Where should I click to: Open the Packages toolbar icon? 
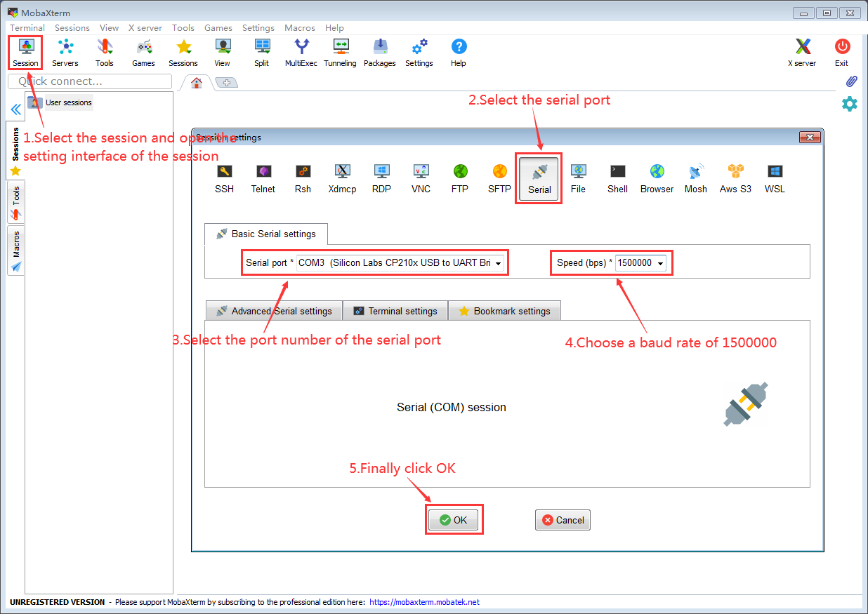[380, 53]
